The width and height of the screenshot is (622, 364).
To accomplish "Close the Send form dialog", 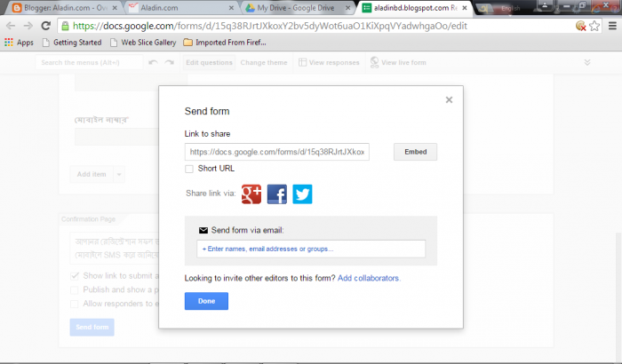I will pos(449,100).
